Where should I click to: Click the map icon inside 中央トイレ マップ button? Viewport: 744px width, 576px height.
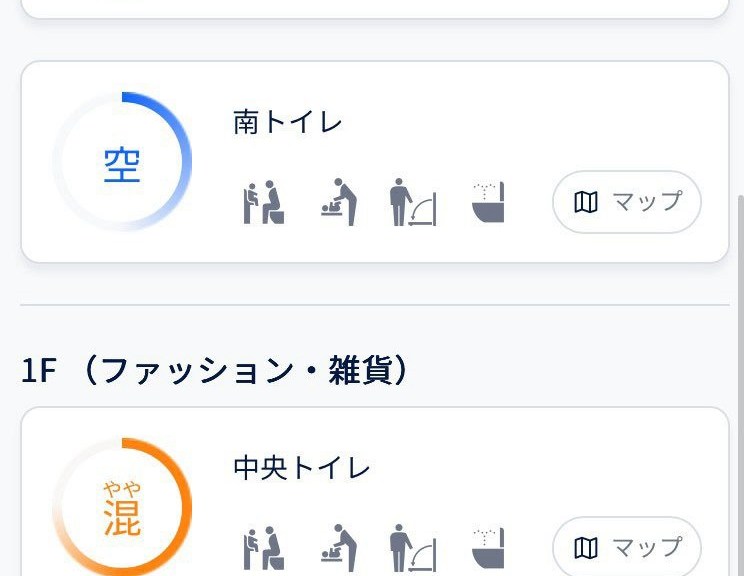586,547
